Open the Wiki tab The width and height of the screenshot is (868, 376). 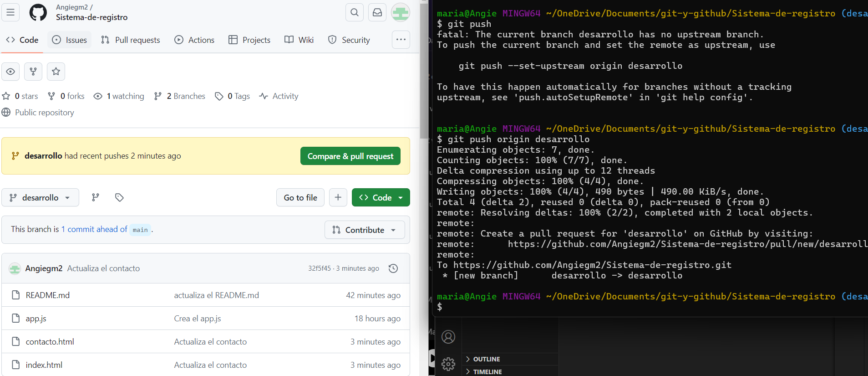pos(299,40)
